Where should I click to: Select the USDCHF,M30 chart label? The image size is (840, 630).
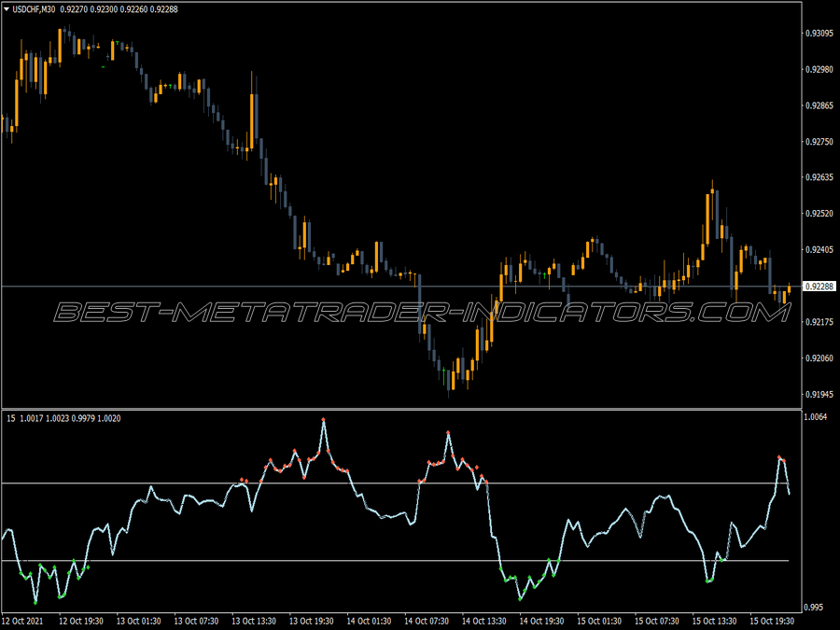pos(35,8)
